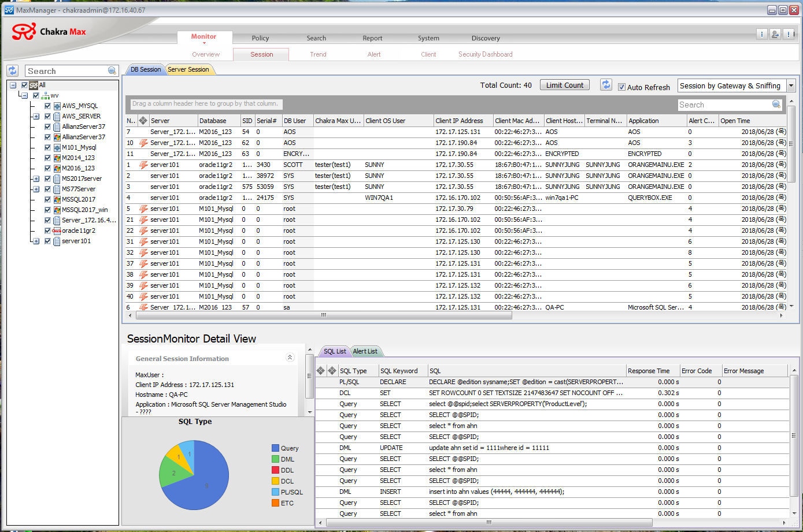Open the Discovery menu
Image resolution: width=803 pixels, height=532 pixels.
486,38
